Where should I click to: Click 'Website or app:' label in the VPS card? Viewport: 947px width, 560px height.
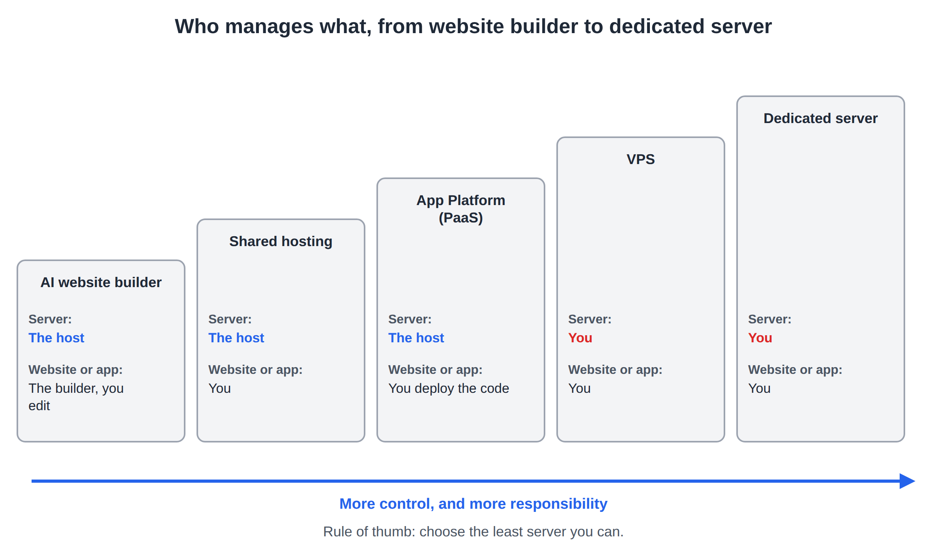pos(615,370)
